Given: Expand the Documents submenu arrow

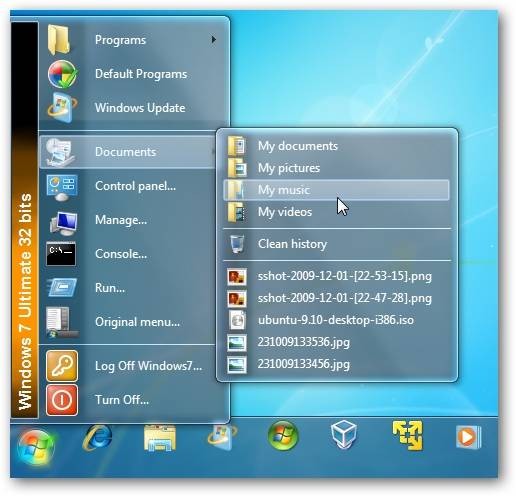Looking at the screenshot, I should [213, 152].
